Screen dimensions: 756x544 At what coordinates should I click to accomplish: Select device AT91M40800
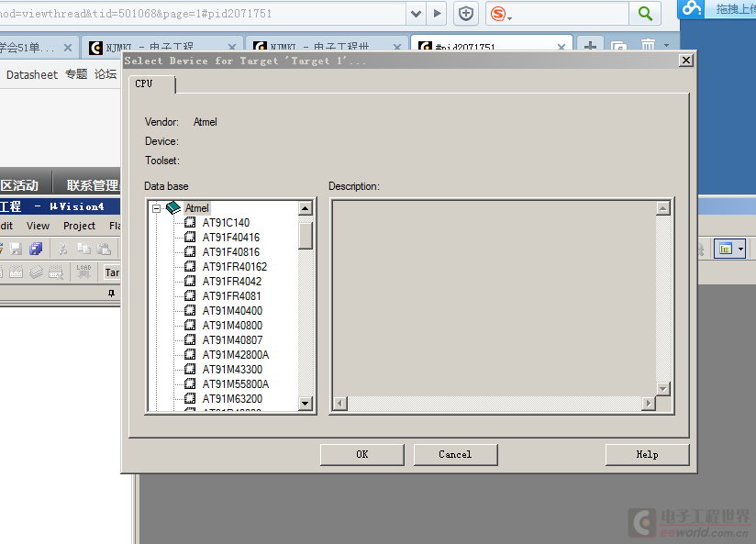pyautogui.click(x=232, y=326)
